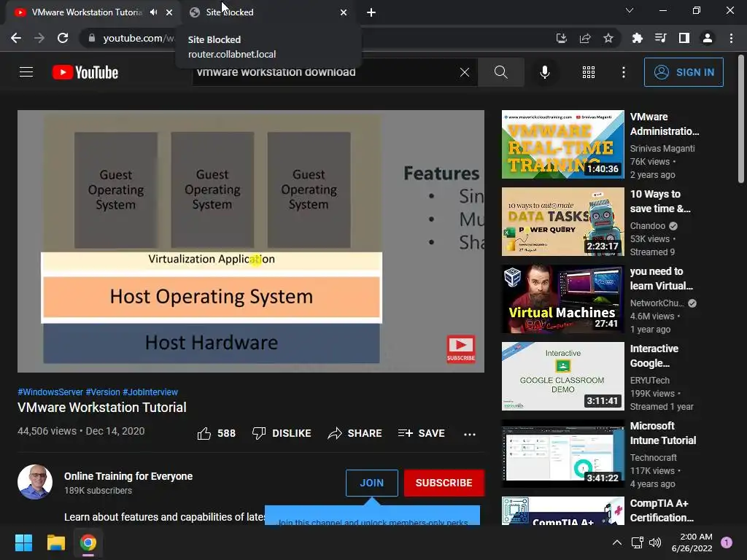Open CompTIA A+ Certification video title
Screen dimensions: 747x560
[662, 510]
